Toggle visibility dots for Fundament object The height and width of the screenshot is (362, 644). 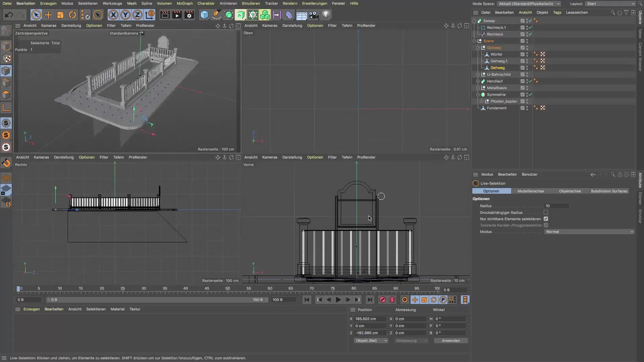[x=527, y=108]
